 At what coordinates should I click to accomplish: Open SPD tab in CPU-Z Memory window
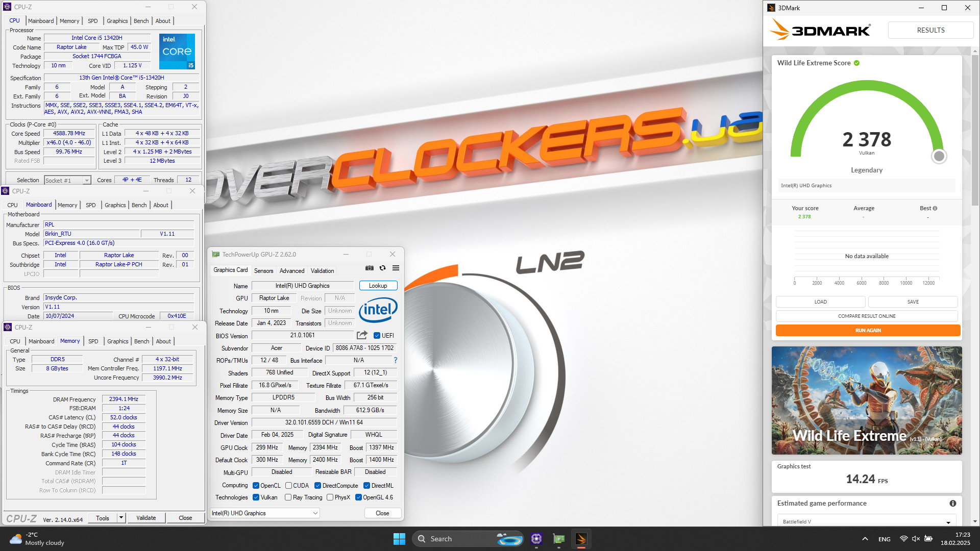pyautogui.click(x=93, y=341)
